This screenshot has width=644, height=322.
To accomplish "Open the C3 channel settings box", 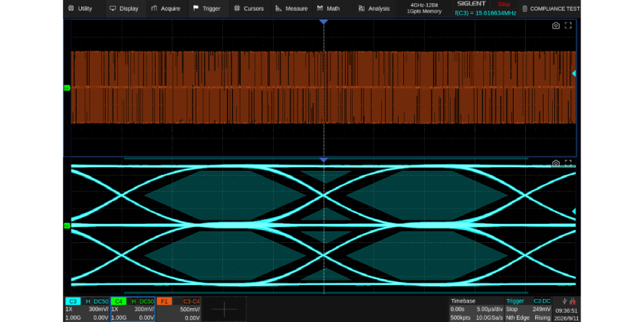I will pyautogui.click(x=87, y=309).
